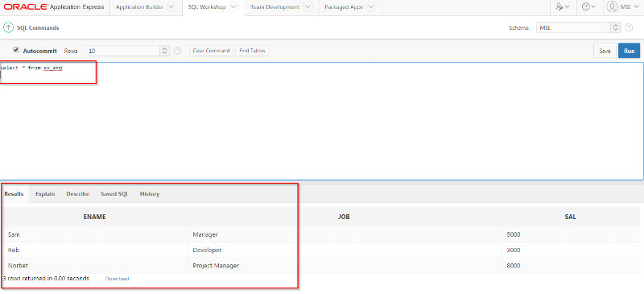The image size is (644, 294).
Task: Open the administration wrench icon menu
Action: (562, 7)
